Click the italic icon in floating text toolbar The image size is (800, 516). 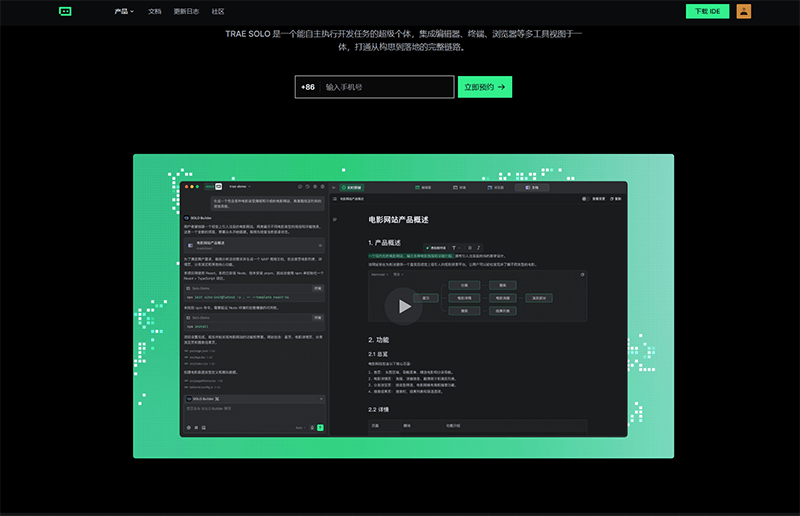pos(478,247)
